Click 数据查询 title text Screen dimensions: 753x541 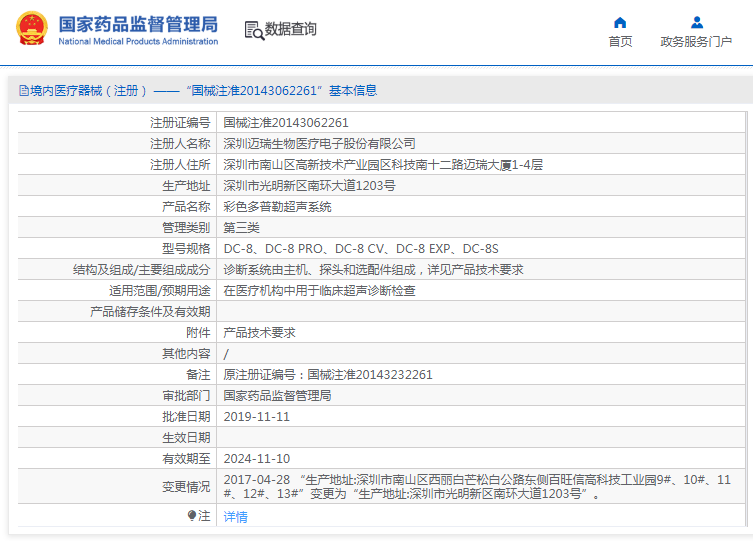pyautogui.click(x=291, y=29)
